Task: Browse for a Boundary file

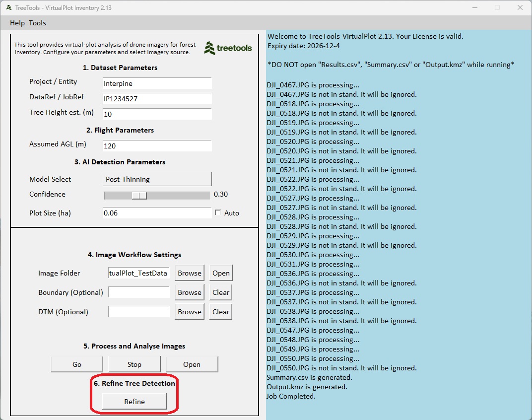Action: point(190,292)
